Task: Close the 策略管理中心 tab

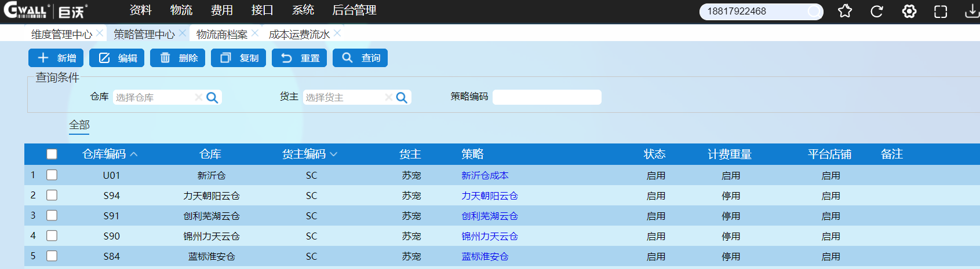Action: pos(183,33)
